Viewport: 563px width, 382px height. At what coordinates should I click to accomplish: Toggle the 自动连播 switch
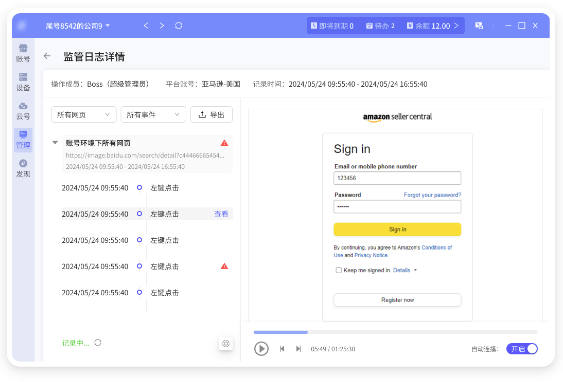[522, 349]
